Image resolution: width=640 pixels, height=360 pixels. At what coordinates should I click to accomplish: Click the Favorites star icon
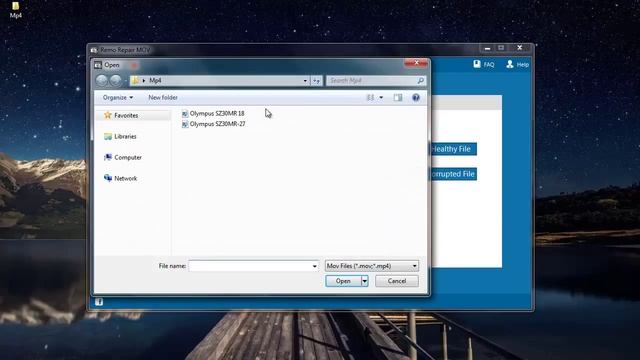108,115
